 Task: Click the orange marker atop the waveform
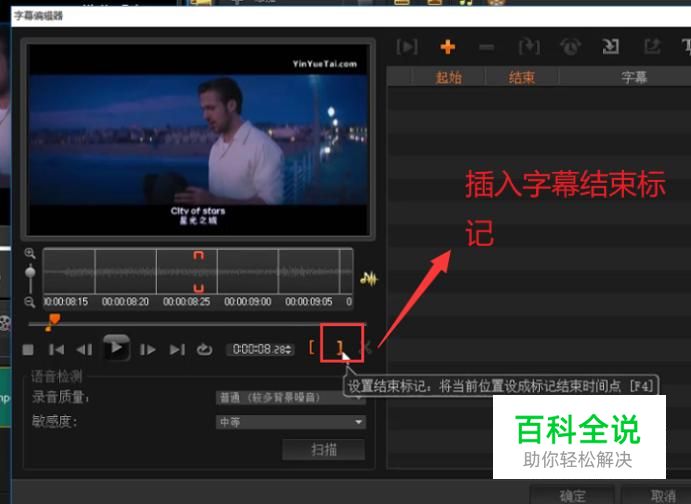[199, 255]
